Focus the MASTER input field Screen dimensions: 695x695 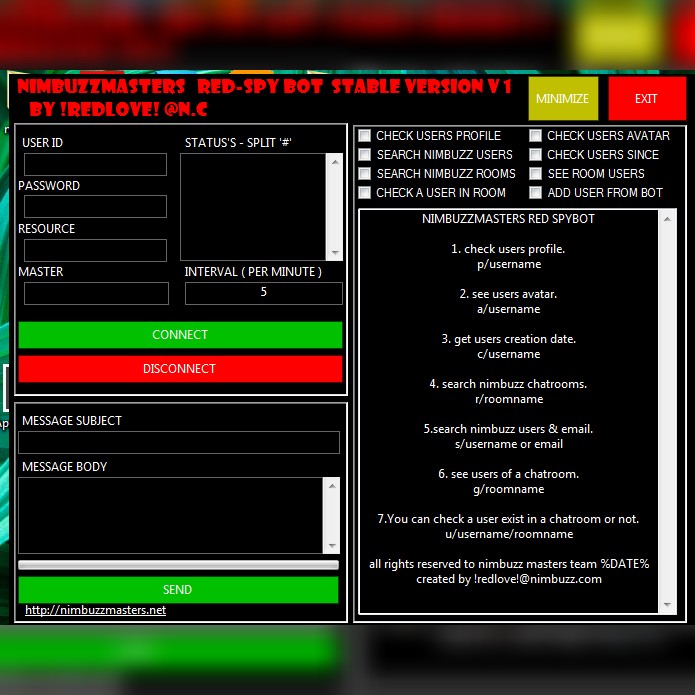96,293
